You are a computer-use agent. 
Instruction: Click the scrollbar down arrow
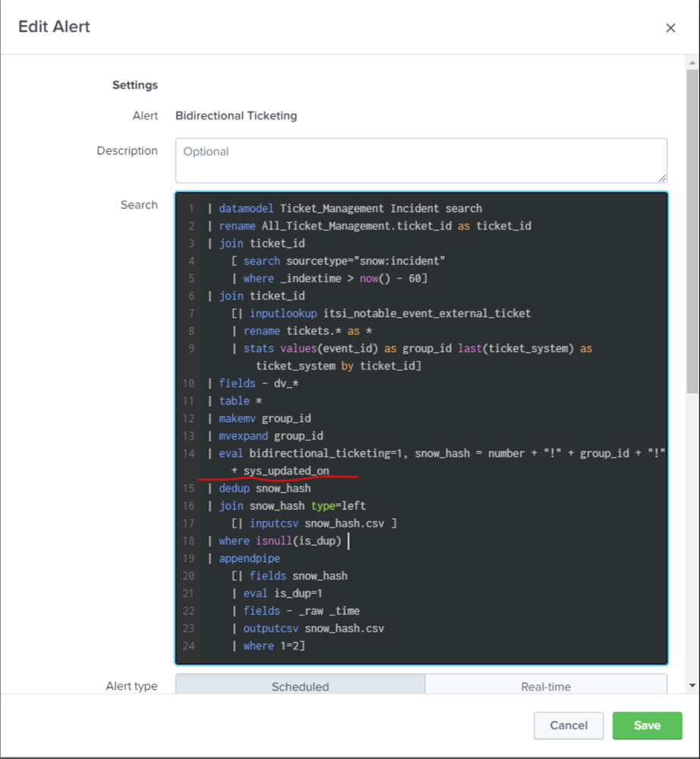[x=692, y=685]
